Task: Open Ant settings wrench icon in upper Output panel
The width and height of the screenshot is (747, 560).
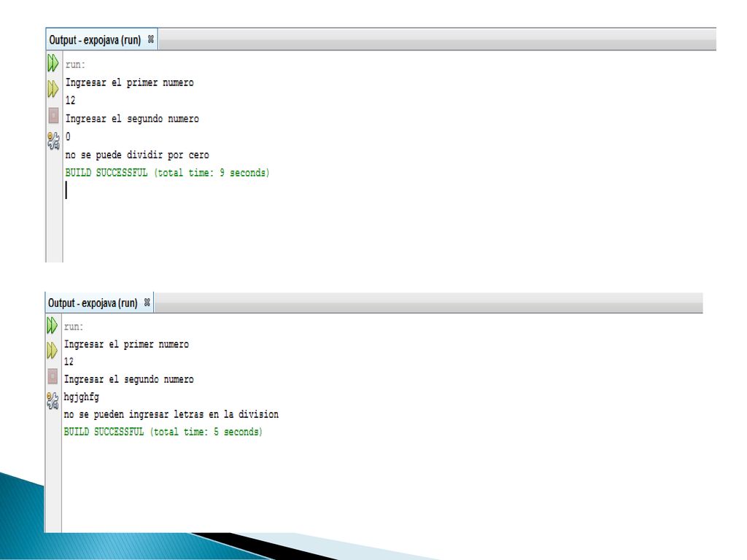Action: click(x=53, y=141)
